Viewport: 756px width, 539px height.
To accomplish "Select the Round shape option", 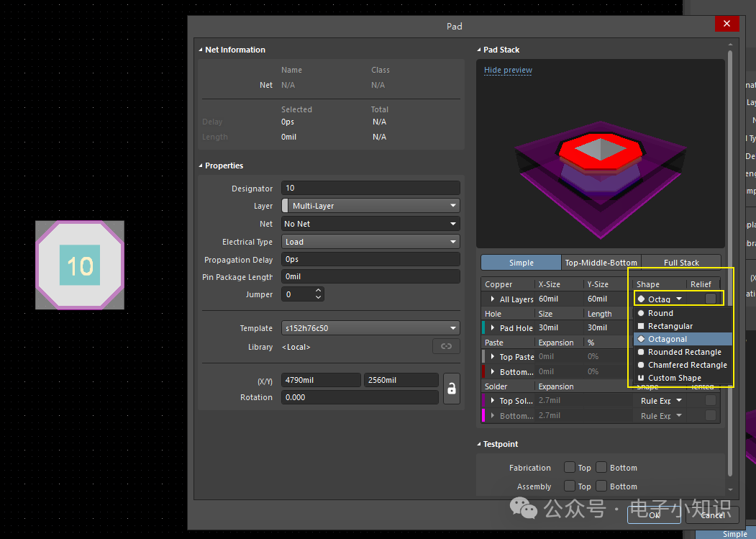I will [683, 313].
